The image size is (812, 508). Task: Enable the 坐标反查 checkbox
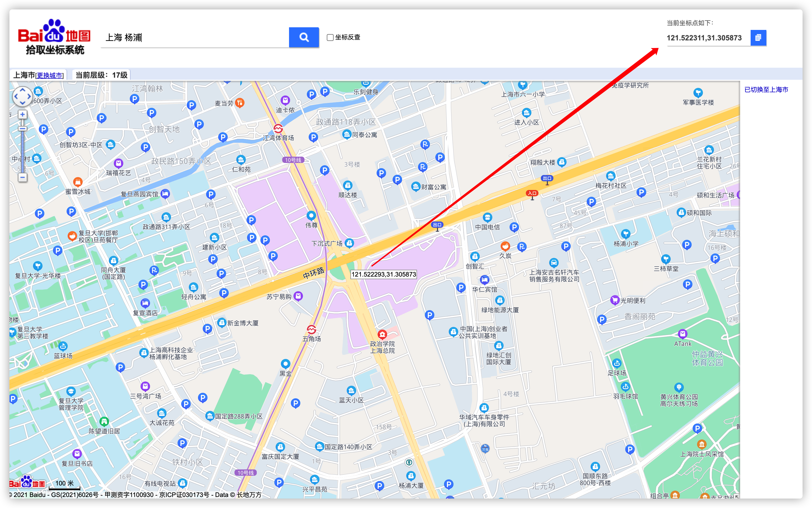330,37
